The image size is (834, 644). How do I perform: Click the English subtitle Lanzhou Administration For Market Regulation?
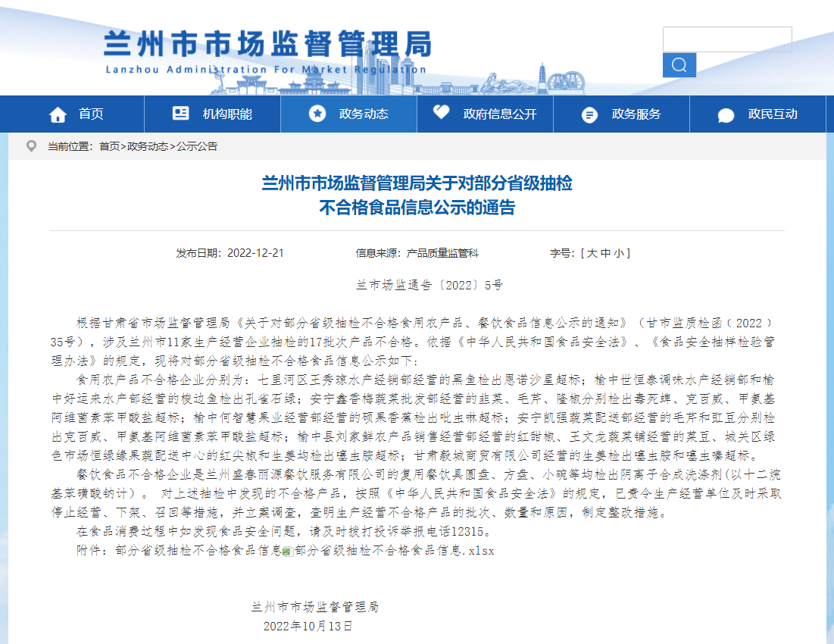click(x=266, y=70)
